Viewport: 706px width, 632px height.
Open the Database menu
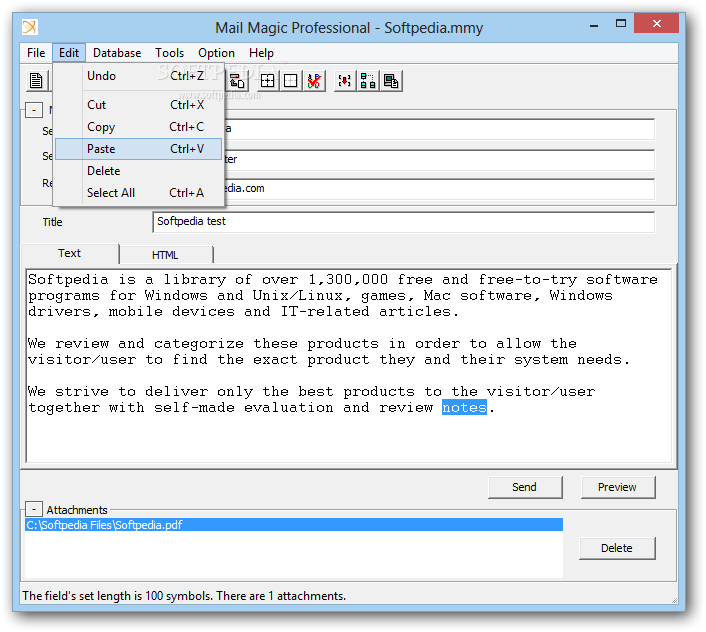tap(117, 53)
